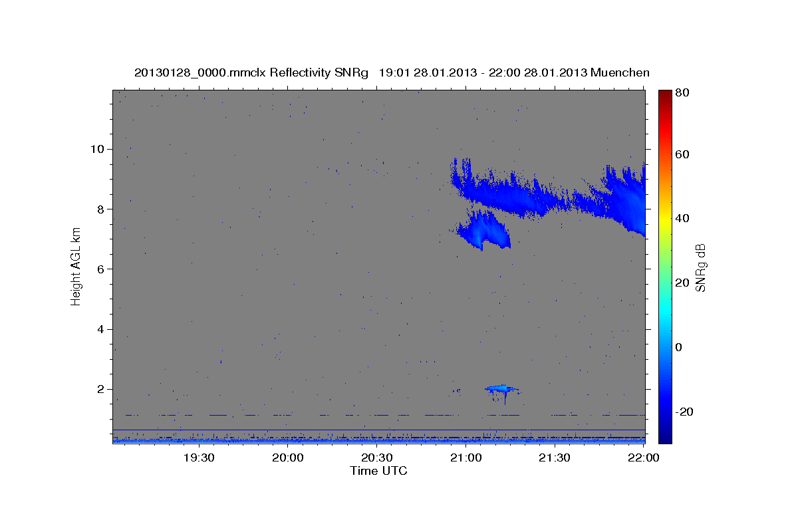Click the 'Muenchen' station name in title
798x532 pixels.
(618, 72)
